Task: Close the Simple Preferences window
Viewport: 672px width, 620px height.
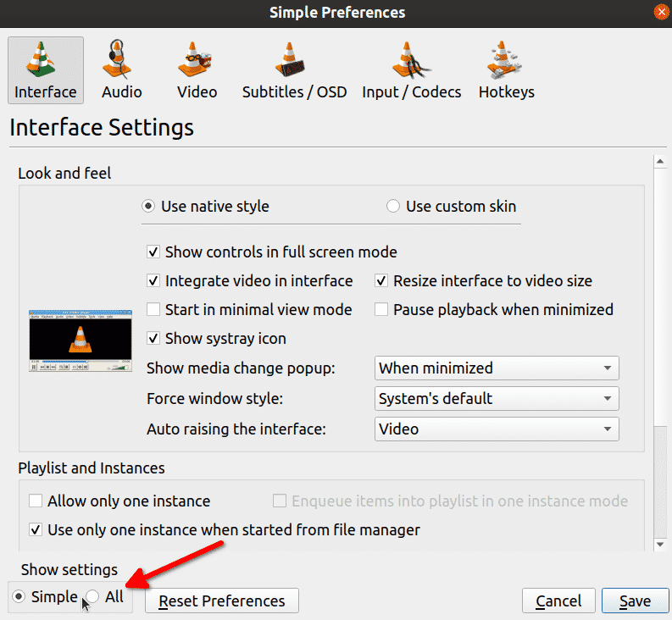Action: pos(661,13)
